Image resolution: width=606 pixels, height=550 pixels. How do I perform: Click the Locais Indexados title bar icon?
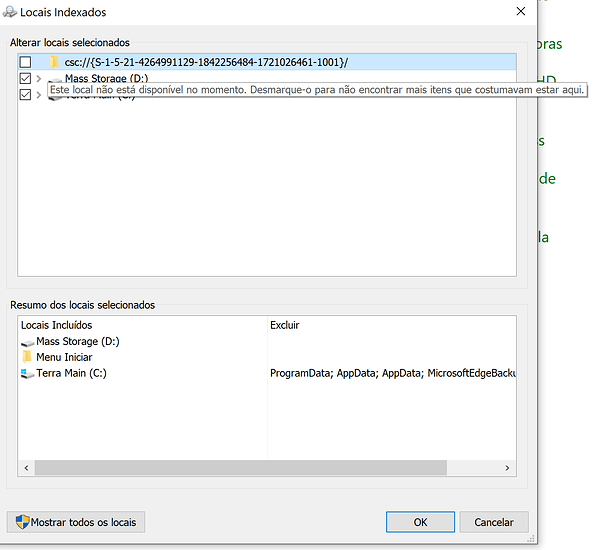pos(11,12)
